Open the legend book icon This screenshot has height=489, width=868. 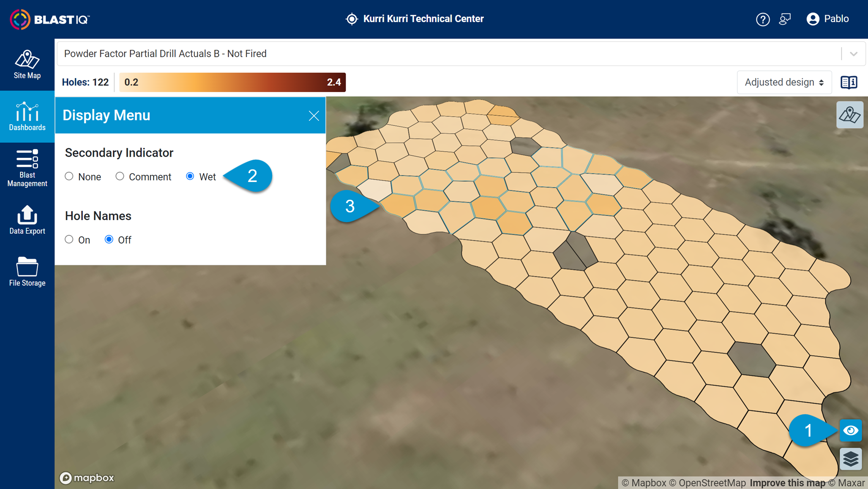coord(849,82)
